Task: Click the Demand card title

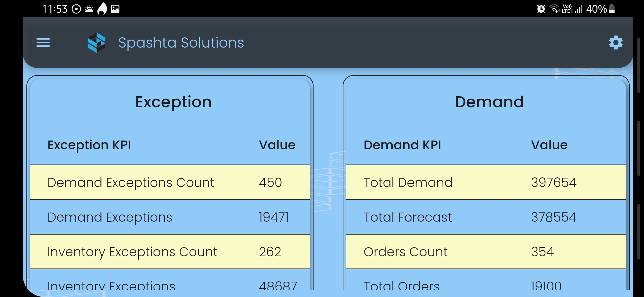Action: [x=489, y=102]
